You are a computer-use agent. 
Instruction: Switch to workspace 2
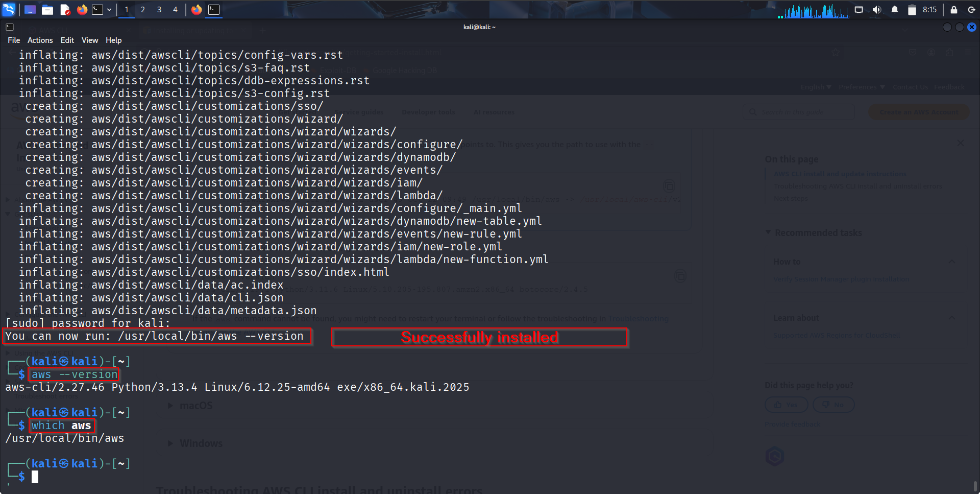143,10
